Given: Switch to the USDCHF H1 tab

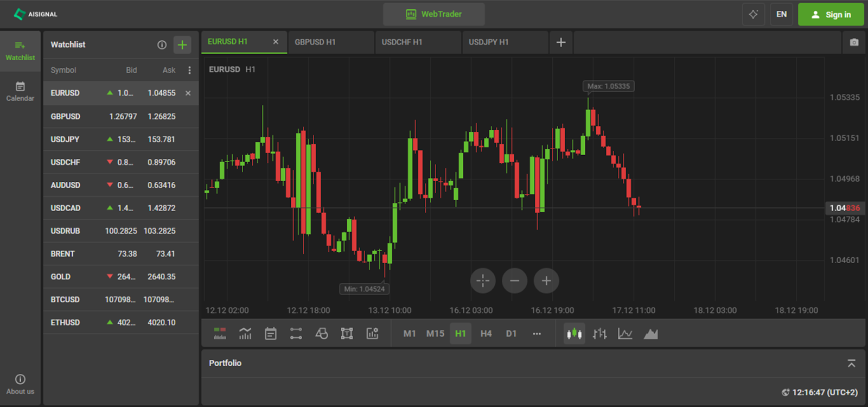Looking at the screenshot, I should click(418, 42).
